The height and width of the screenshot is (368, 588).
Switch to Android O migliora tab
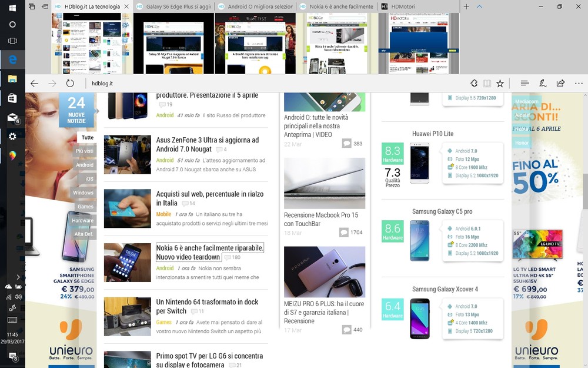(256, 6)
